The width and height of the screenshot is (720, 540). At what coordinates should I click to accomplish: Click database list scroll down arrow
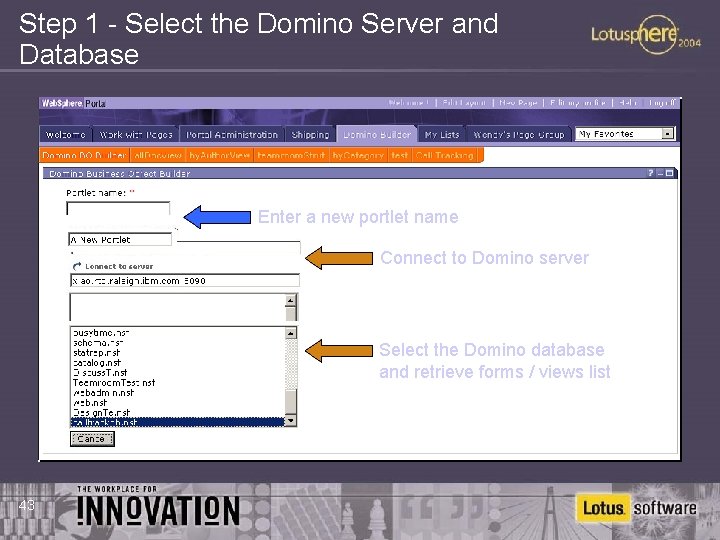point(291,421)
